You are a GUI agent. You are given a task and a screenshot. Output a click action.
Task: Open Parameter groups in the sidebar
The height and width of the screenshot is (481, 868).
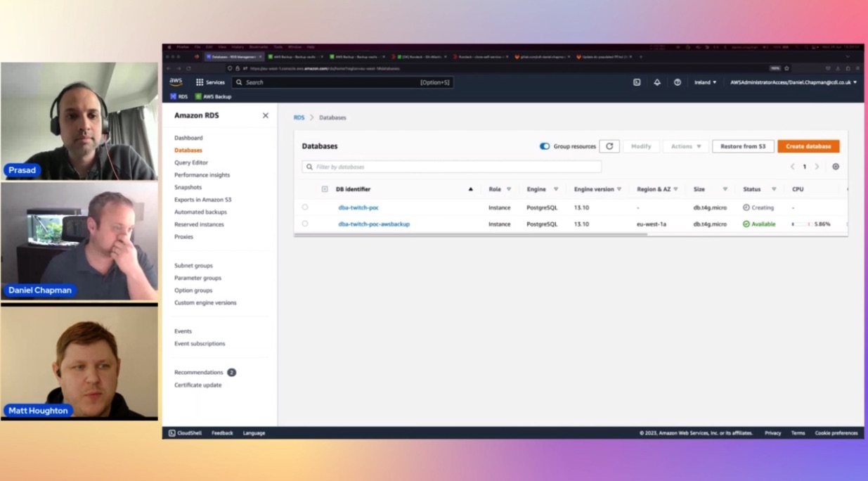(197, 278)
